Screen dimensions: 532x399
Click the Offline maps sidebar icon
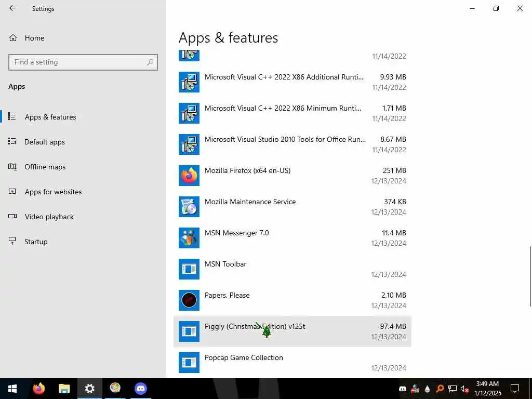[x=12, y=167]
